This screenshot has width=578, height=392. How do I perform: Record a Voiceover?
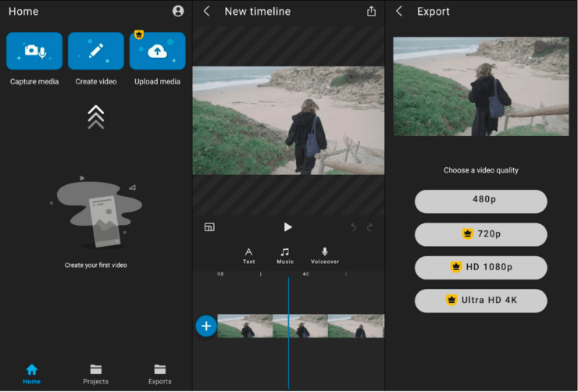point(325,255)
